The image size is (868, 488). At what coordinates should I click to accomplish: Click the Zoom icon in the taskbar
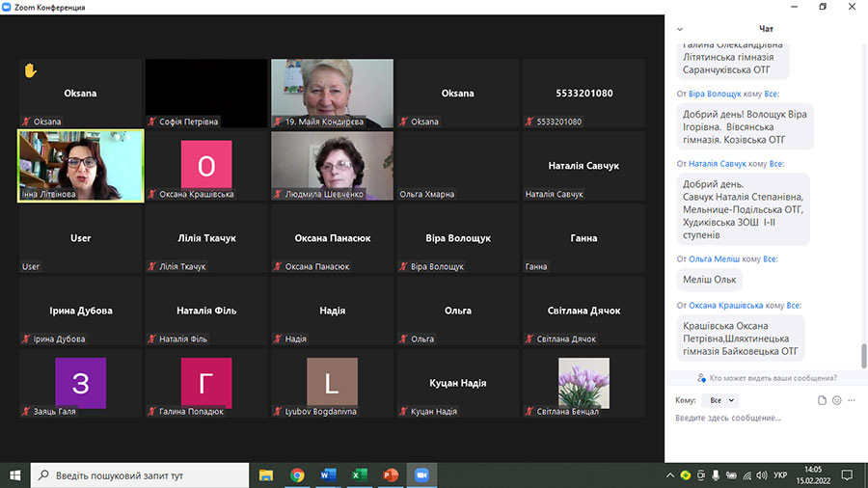[421, 475]
